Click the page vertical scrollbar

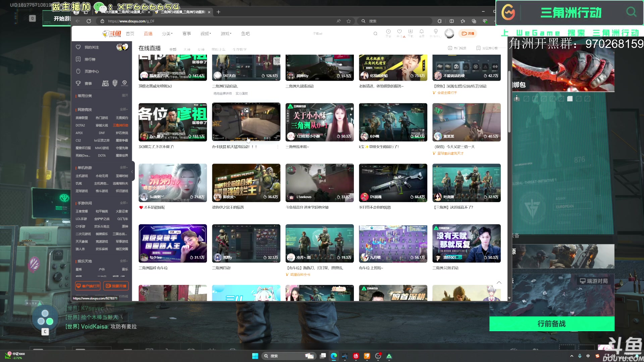509,101
